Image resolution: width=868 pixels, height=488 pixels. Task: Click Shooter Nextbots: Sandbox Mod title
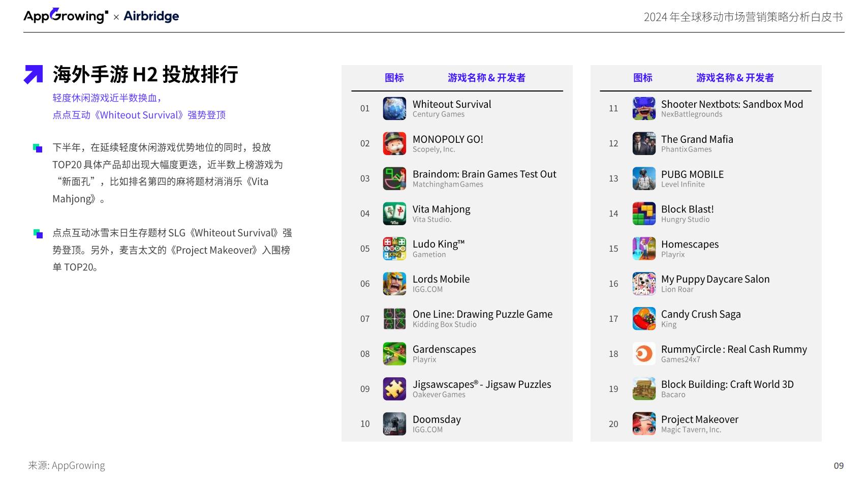(x=732, y=104)
